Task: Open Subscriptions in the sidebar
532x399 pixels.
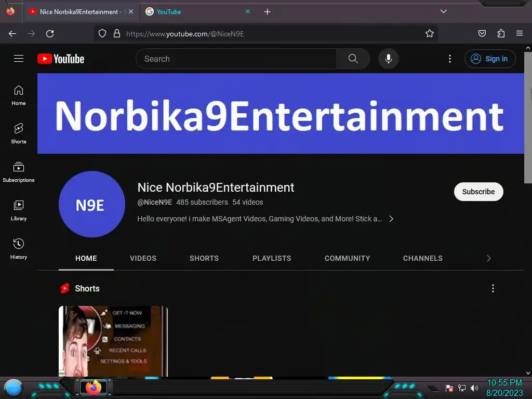Action: pyautogui.click(x=19, y=172)
